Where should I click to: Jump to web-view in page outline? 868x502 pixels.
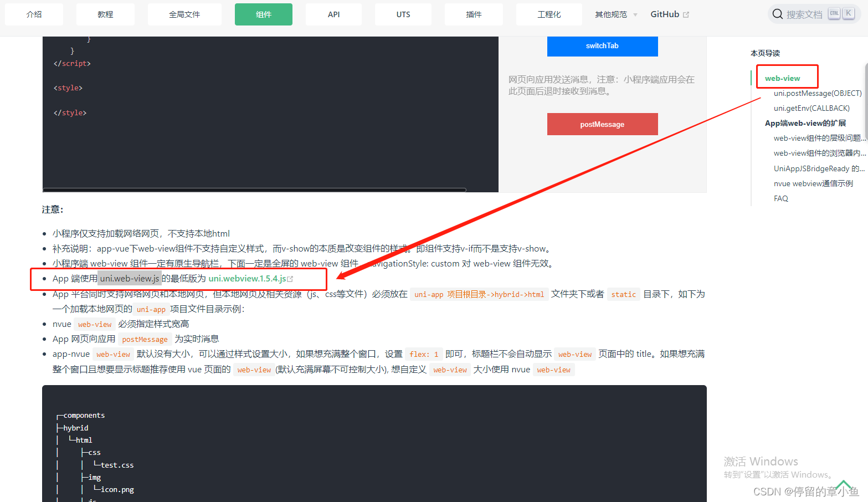782,78
